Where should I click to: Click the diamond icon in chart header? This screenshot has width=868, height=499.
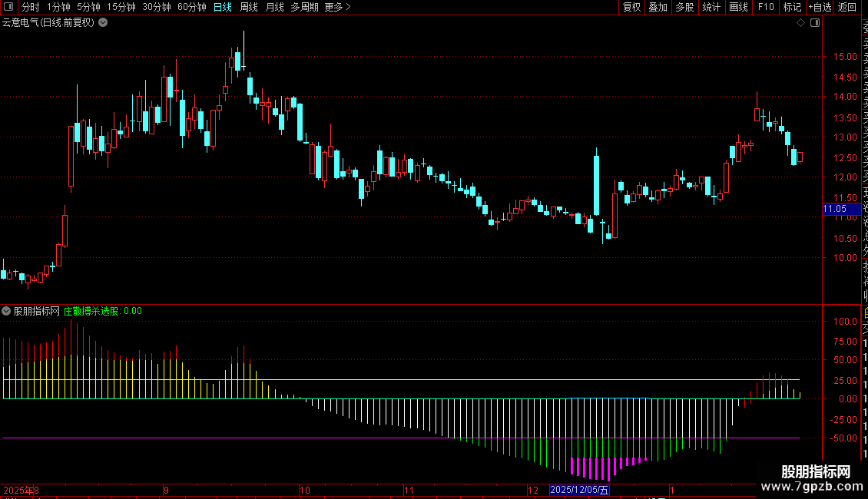pos(800,23)
